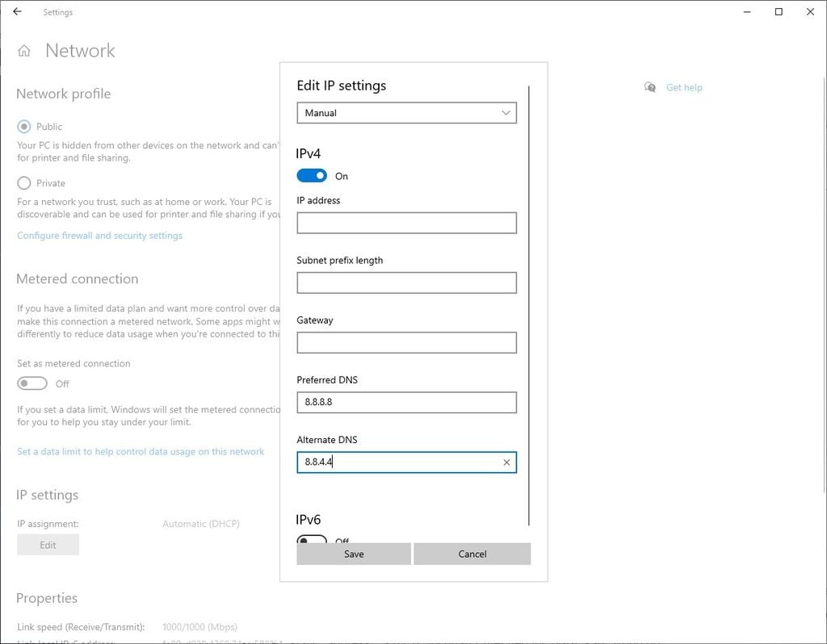Select the Public network profile
Viewport: 827px width, 644px height.
coord(23,127)
